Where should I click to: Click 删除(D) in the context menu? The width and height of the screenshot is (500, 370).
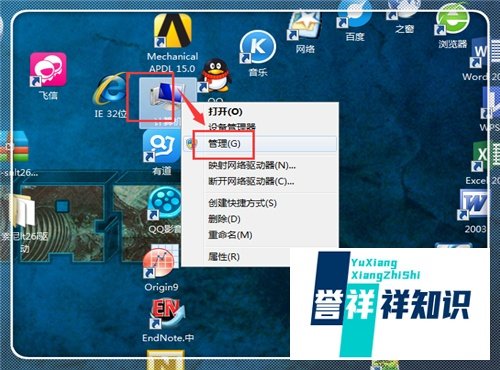[224, 219]
